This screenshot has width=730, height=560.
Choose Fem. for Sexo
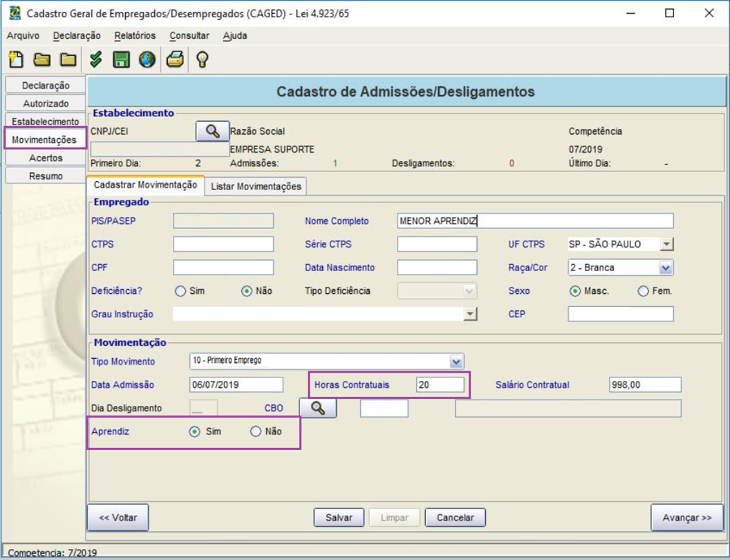point(644,291)
